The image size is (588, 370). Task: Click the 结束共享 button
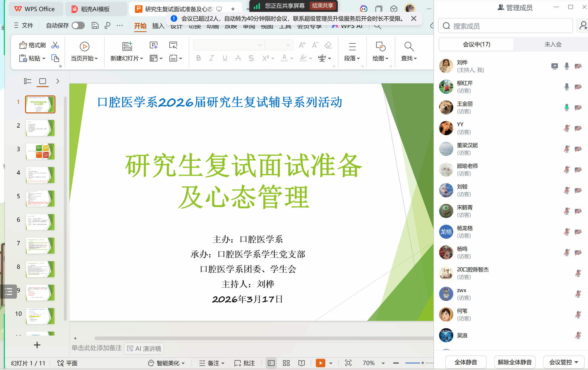(322, 6)
